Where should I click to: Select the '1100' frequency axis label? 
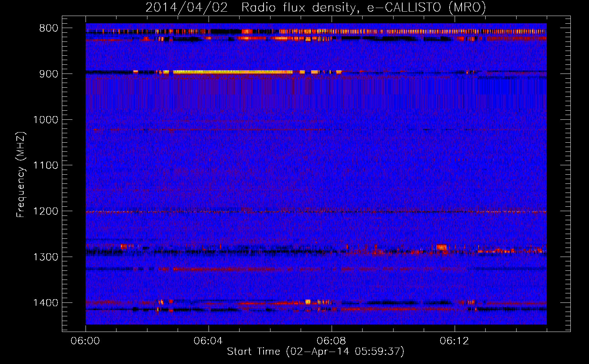tap(46, 166)
